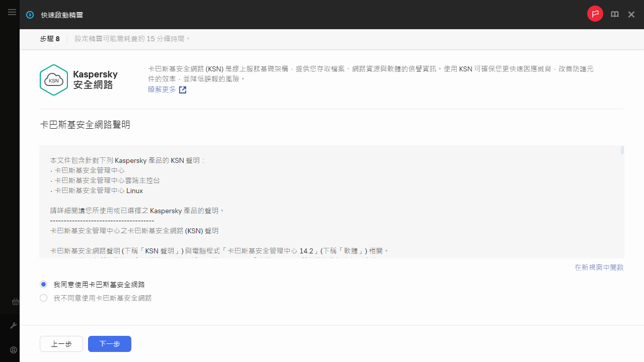Screen dimensions: 644x362
Task: Open the help book icon
Action: (615, 15)
